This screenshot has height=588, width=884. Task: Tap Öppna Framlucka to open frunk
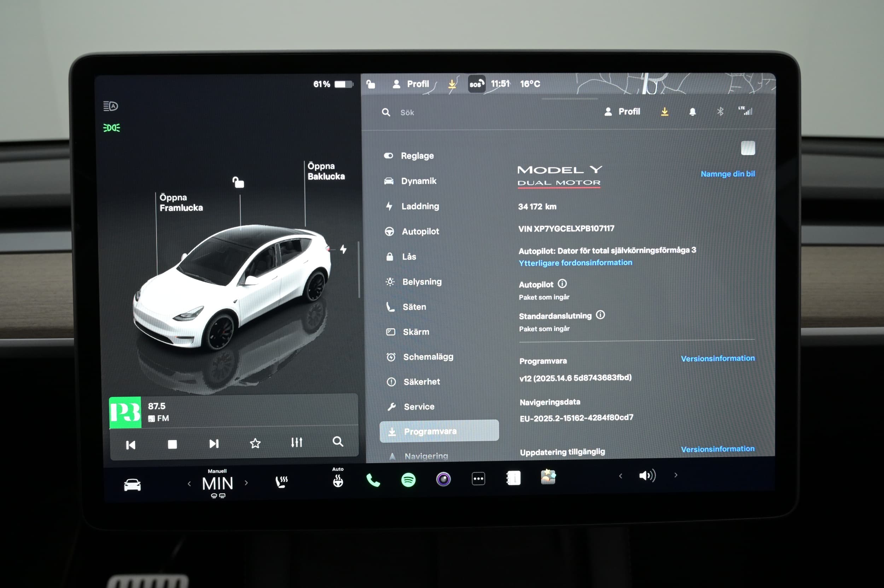pos(181,203)
